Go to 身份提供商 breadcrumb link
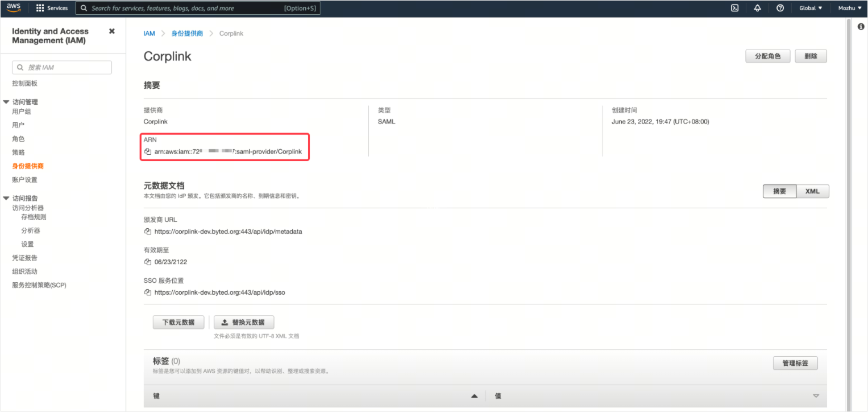The image size is (868, 412). [187, 34]
